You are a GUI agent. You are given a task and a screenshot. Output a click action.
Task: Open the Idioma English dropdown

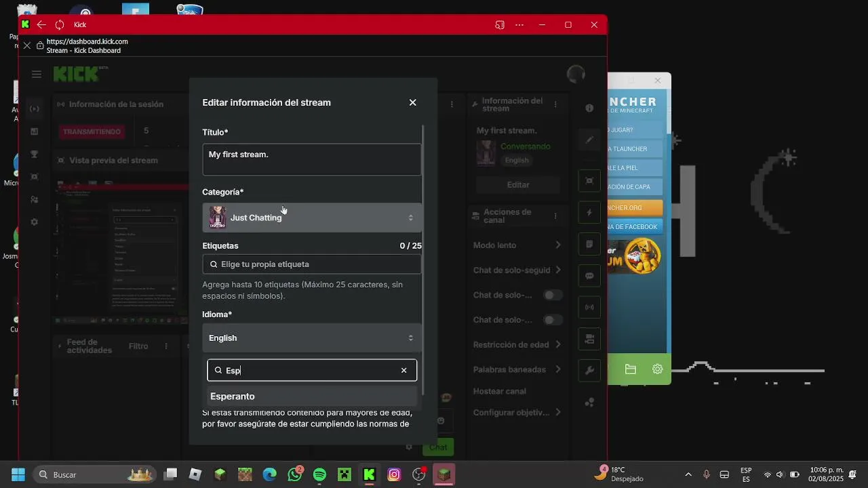point(312,338)
